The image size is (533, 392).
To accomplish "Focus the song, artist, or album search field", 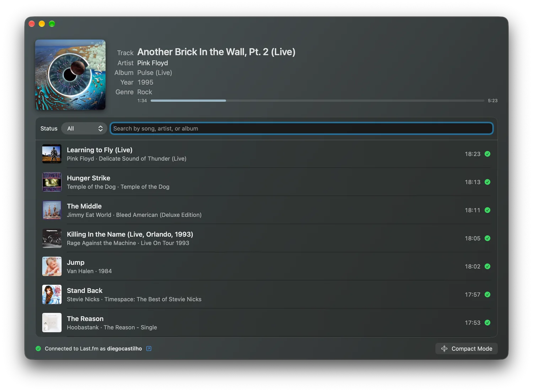I will (x=301, y=129).
